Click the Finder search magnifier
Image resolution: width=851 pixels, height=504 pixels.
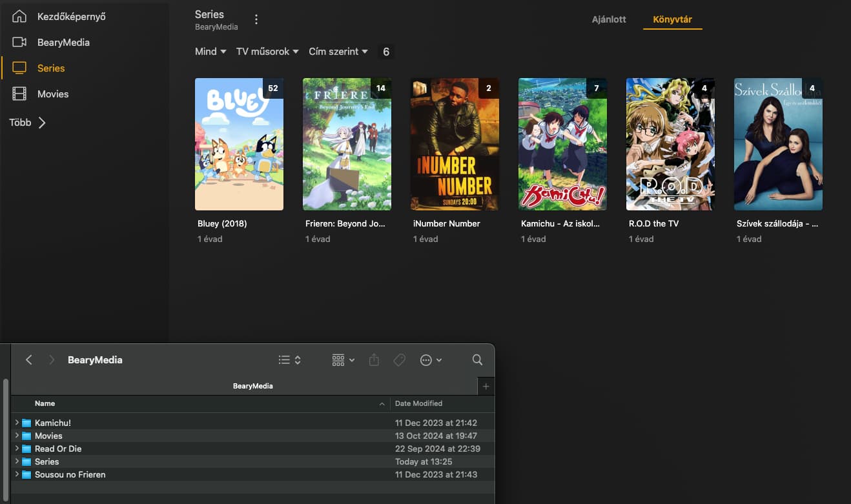477,360
